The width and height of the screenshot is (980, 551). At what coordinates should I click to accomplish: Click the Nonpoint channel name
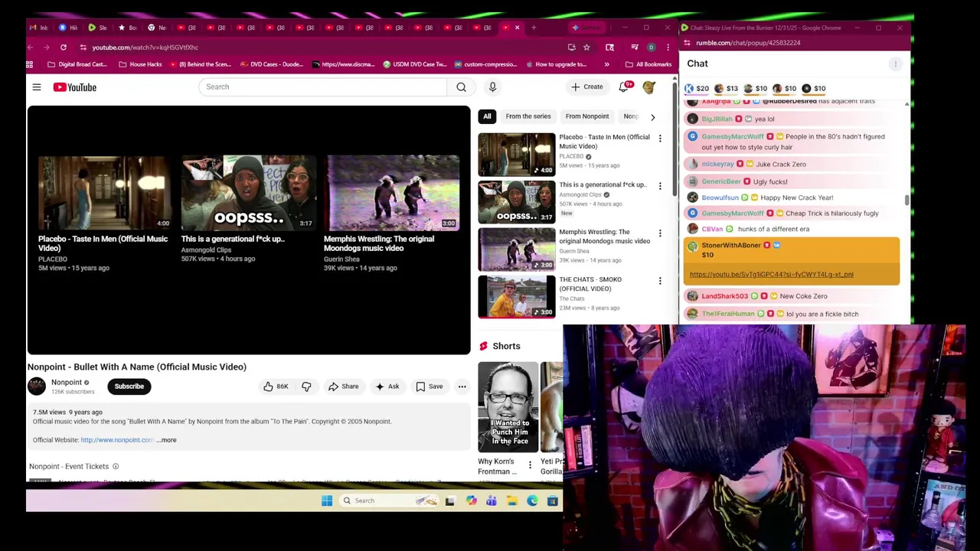pos(67,383)
